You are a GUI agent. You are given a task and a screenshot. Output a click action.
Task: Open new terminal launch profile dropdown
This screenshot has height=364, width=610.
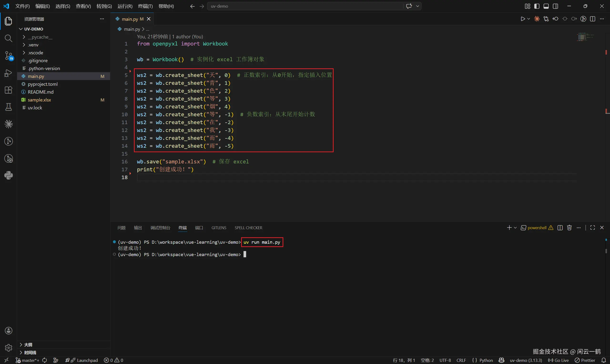515,228
